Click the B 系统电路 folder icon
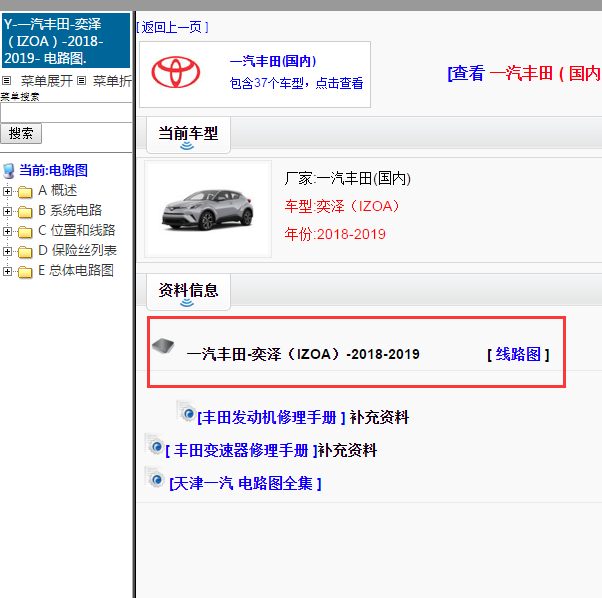Screen dimensions: 602x598 (25, 211)
